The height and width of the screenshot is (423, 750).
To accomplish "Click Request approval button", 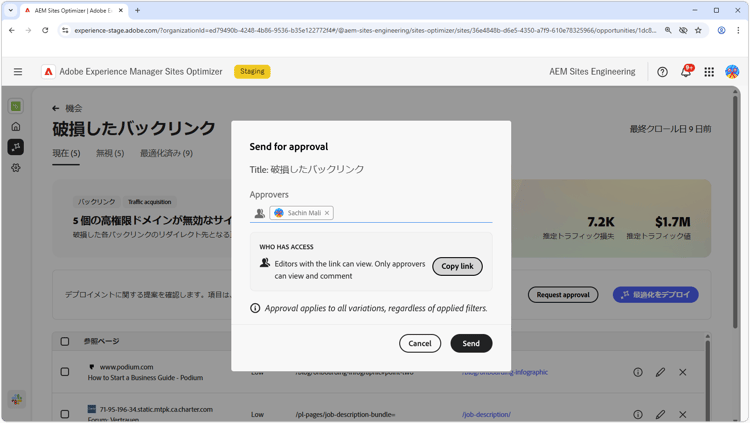I will [563, 295].
